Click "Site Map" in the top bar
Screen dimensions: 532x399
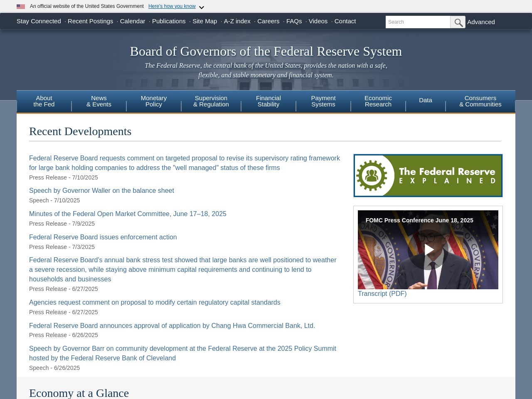[x=204, y=21]
